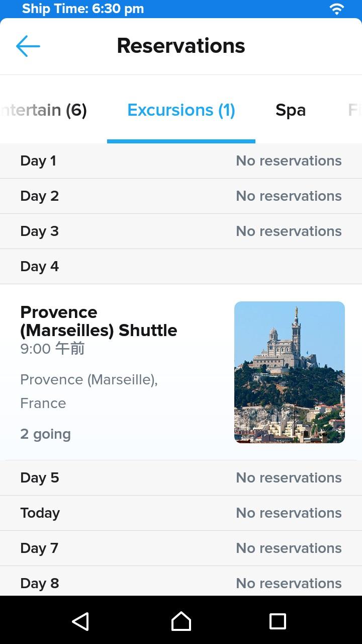Select the Excursions (1) tab
This screenshot has height=644, width=362.
pos(181,110)
